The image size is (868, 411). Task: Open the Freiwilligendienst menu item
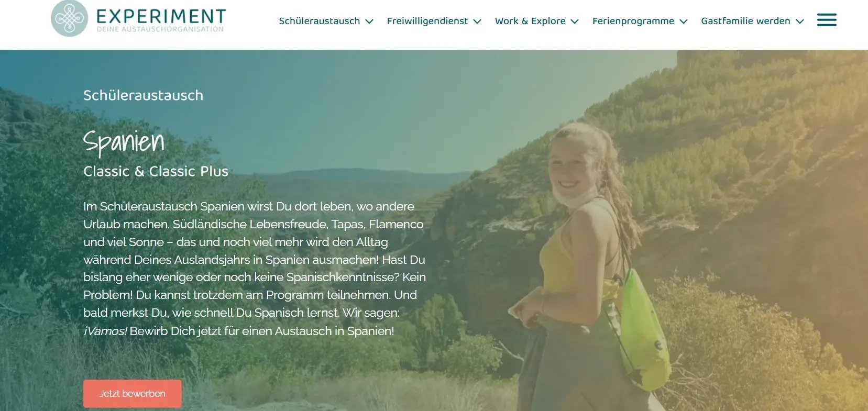click(427, 21)
